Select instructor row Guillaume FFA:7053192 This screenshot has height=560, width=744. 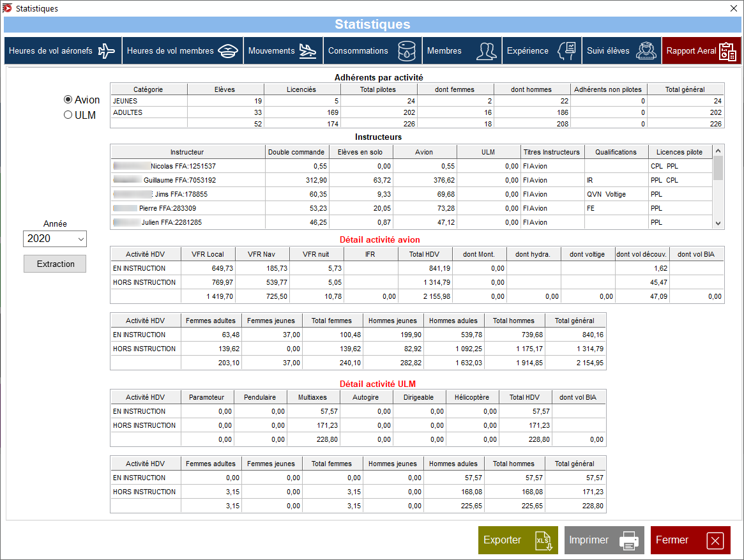click(411, 180)
